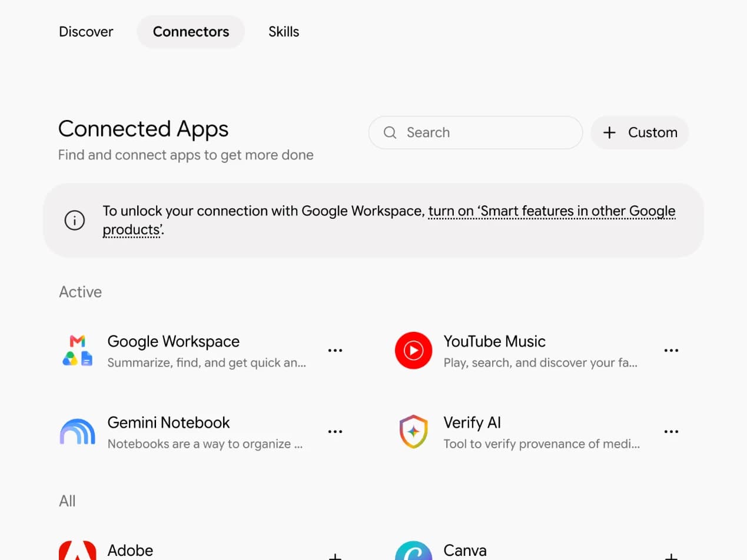The height and width of the screenshot is (560, 747).
Task: Select the Verify AI title text
Action: 472,423
